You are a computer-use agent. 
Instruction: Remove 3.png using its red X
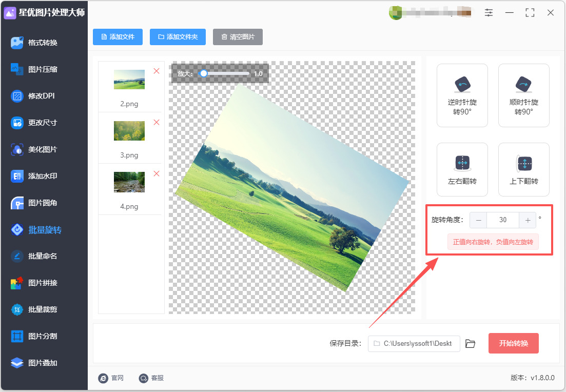[x=157, y=122]
